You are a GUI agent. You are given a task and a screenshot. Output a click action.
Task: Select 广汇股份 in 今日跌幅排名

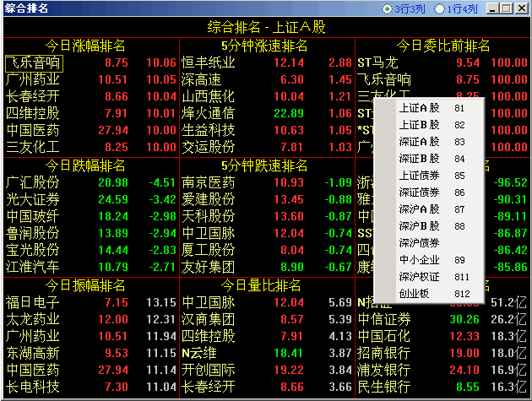91,182
